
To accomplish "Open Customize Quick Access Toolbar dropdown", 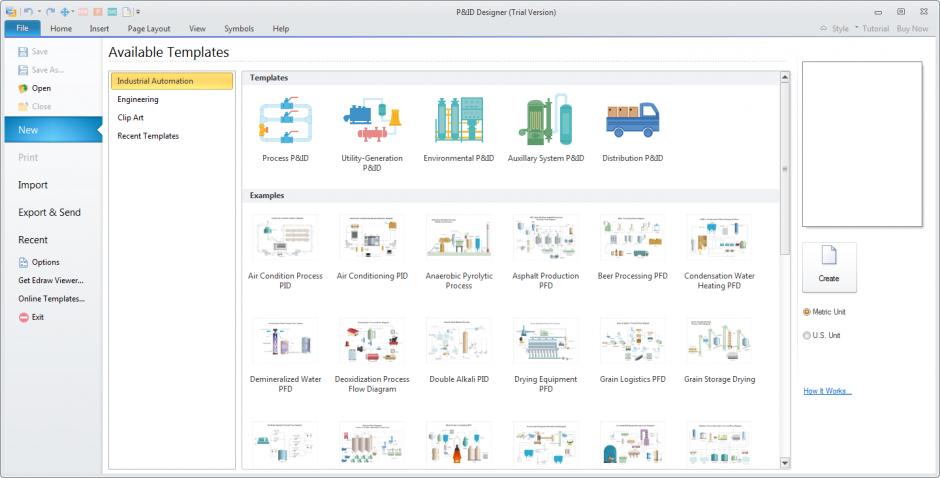I will click(x=138, y=11).
